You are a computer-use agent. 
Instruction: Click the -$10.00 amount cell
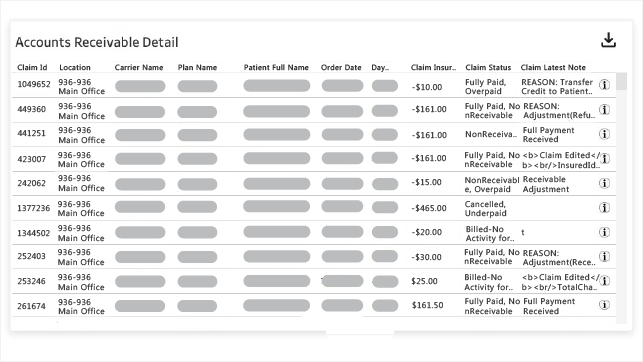(427, 87)
